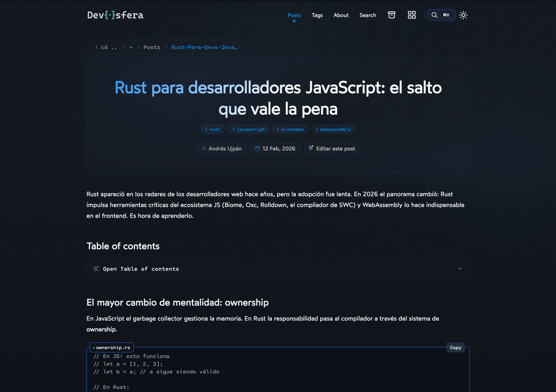Expand Open Table of contents
The image size is (556, 392).
pos(278,269)
